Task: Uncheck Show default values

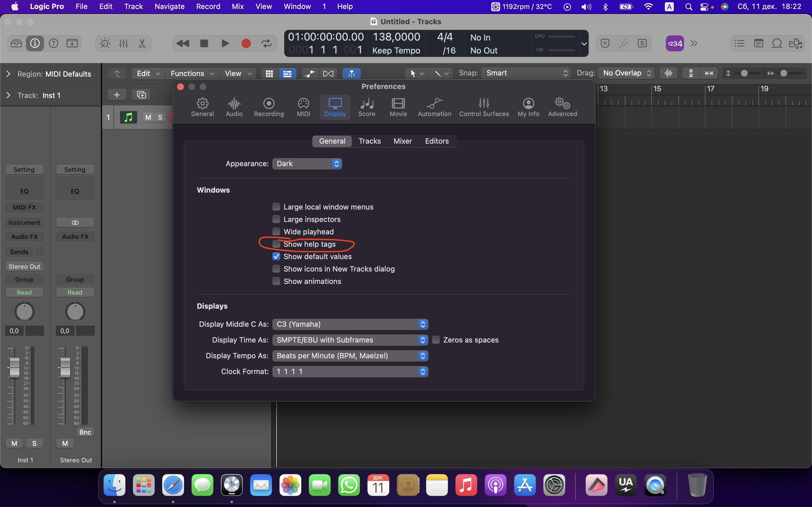Action: click(x=276, y=257)
